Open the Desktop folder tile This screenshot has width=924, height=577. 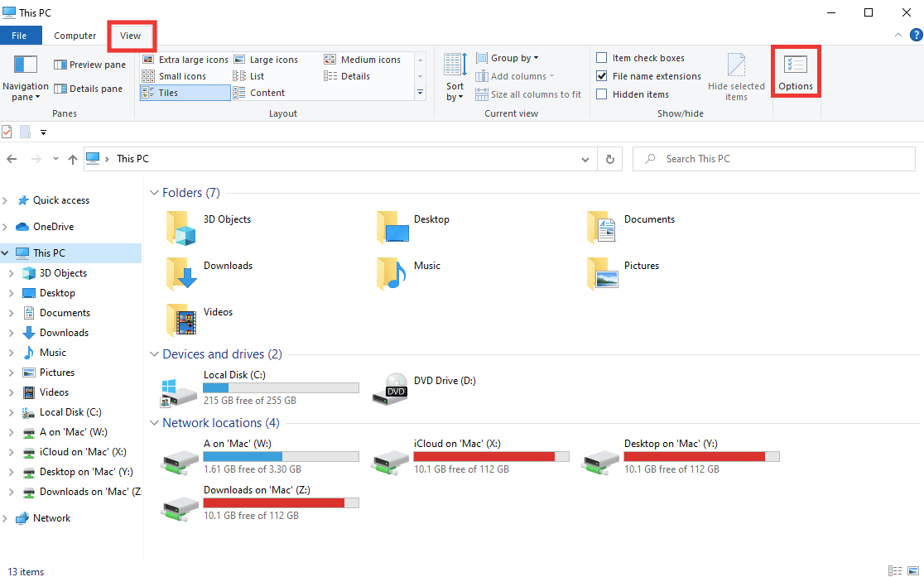tap(413, 228)
